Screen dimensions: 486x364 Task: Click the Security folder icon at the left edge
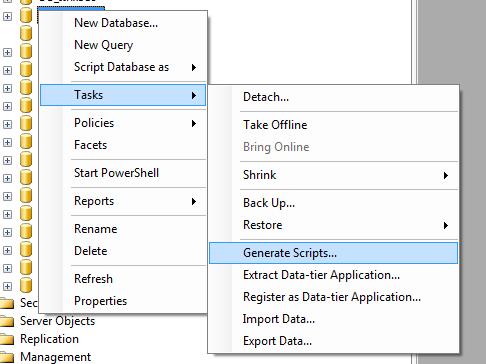point(7,303)
